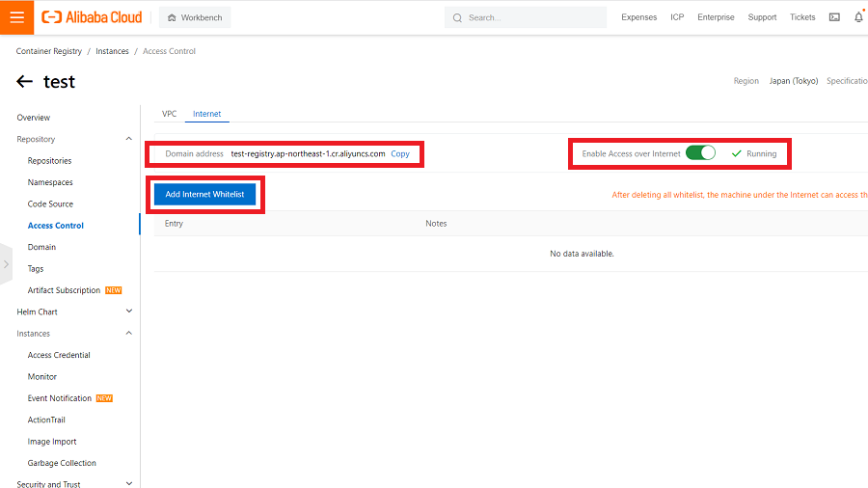The width and height of the screenshot is (868, 488).
Task: Open the Workbench home button
Action: point(195,17)
